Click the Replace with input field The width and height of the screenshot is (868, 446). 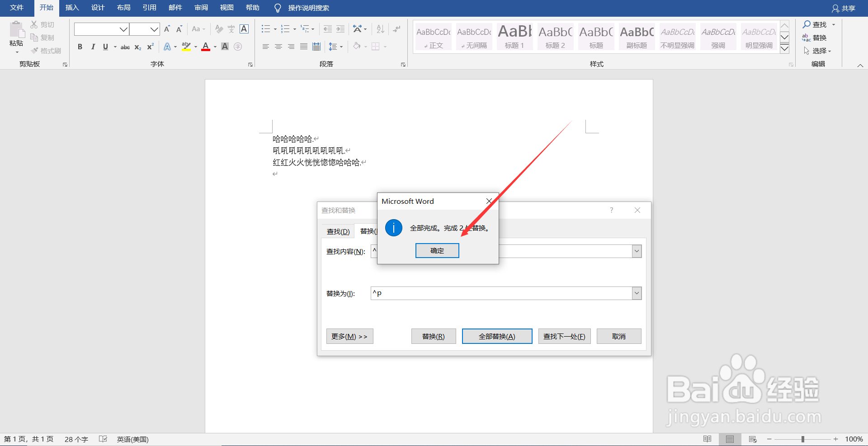(501, 293)
